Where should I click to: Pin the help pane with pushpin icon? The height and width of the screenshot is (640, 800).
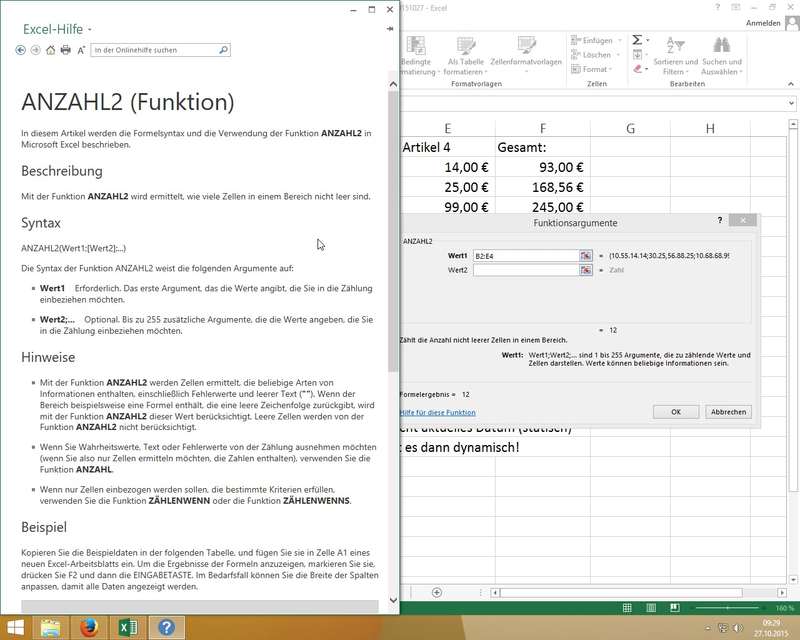point(390,29)
